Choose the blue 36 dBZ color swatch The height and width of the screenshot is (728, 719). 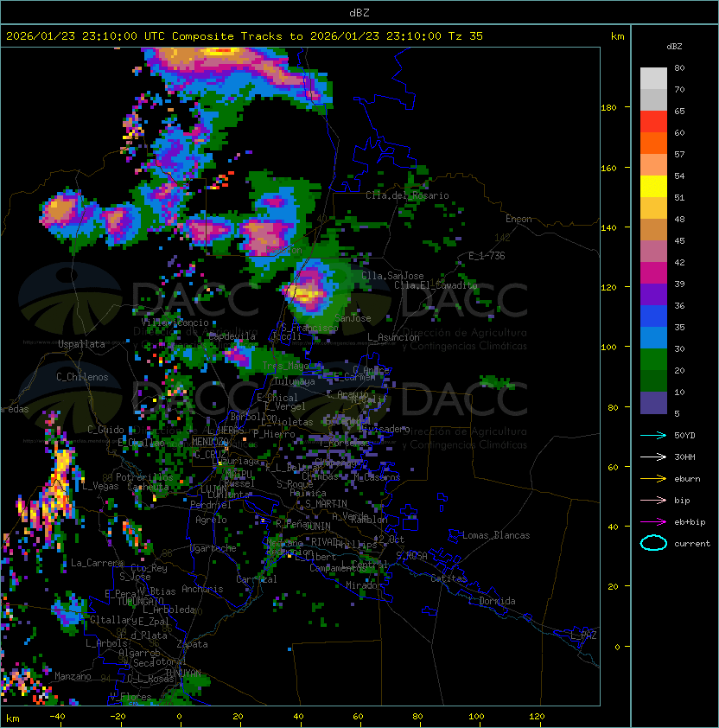[653, 316]
